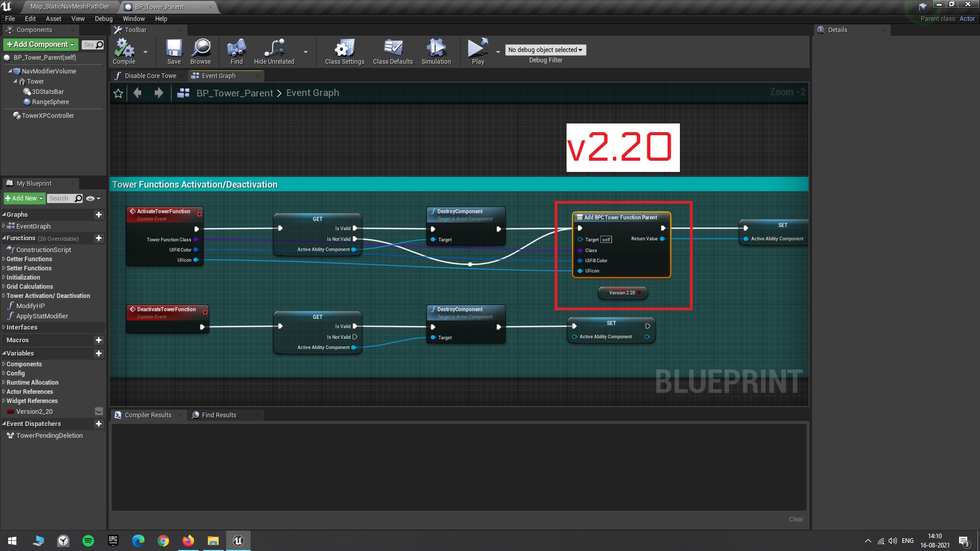Image resolution: width=980 pixels, height=551 pixels.
Task: Click the Is Not Valid pin on lower GET node
Action: pyautogui.click(x=355, y=337)
